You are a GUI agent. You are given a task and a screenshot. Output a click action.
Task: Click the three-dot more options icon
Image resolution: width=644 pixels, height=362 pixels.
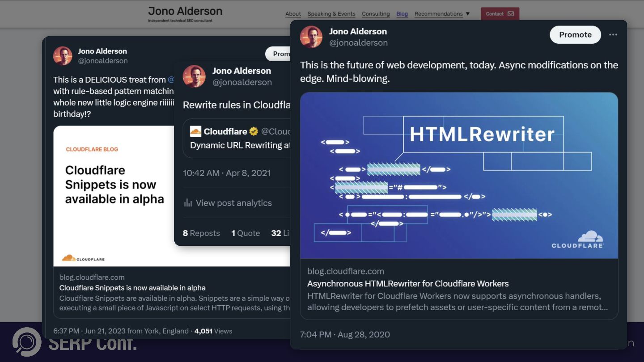click(613, 35)
